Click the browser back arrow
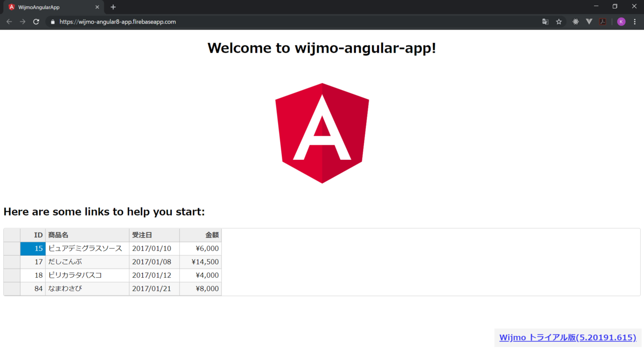644x349 pixels. point(9,22)
